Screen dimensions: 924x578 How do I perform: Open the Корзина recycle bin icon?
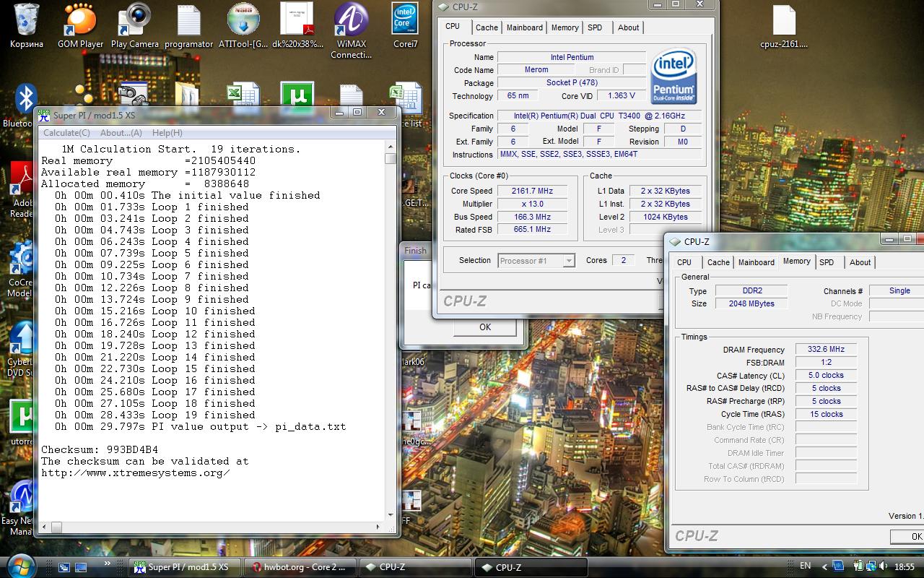(x=27, y=25)
